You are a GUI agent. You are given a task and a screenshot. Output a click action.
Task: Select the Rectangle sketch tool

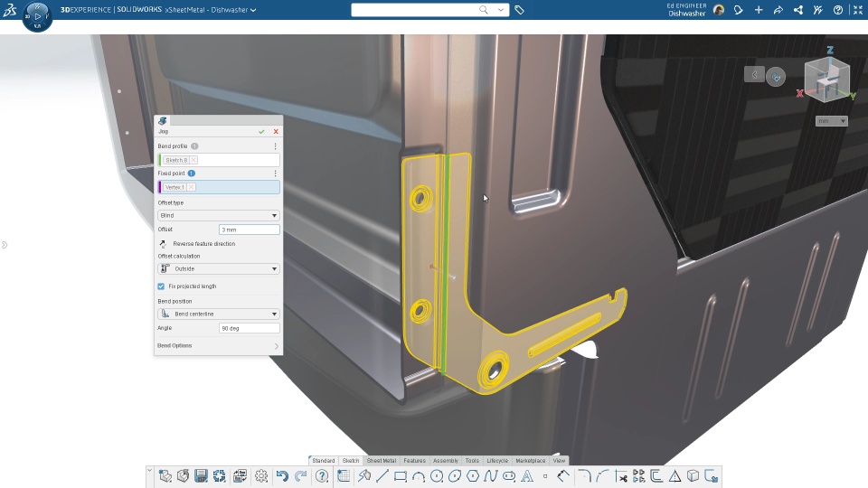click(401, 476)
